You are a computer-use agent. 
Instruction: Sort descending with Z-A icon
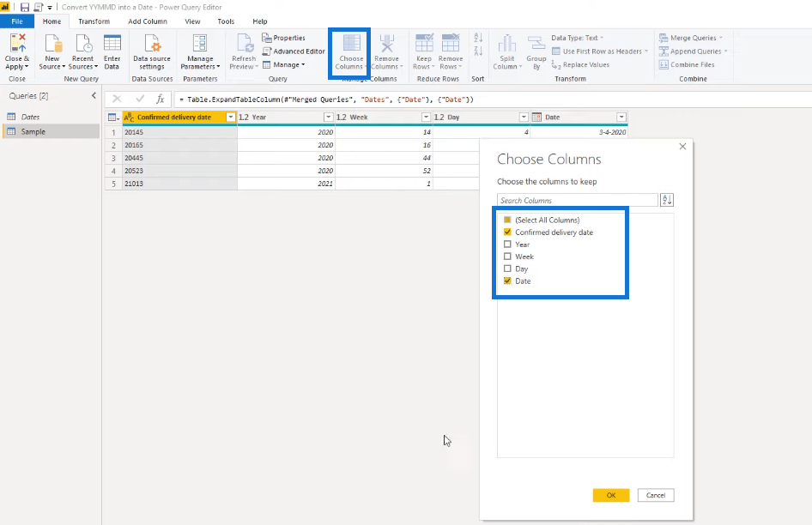pos(478,51)
